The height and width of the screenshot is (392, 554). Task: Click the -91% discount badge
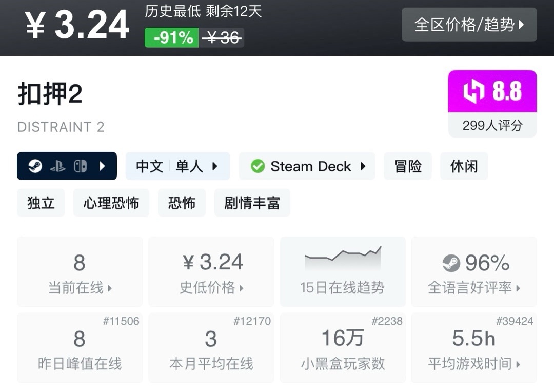tap(172, 37)
